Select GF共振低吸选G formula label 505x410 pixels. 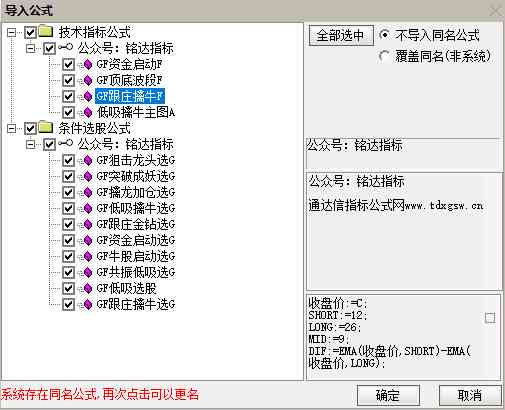136,272
